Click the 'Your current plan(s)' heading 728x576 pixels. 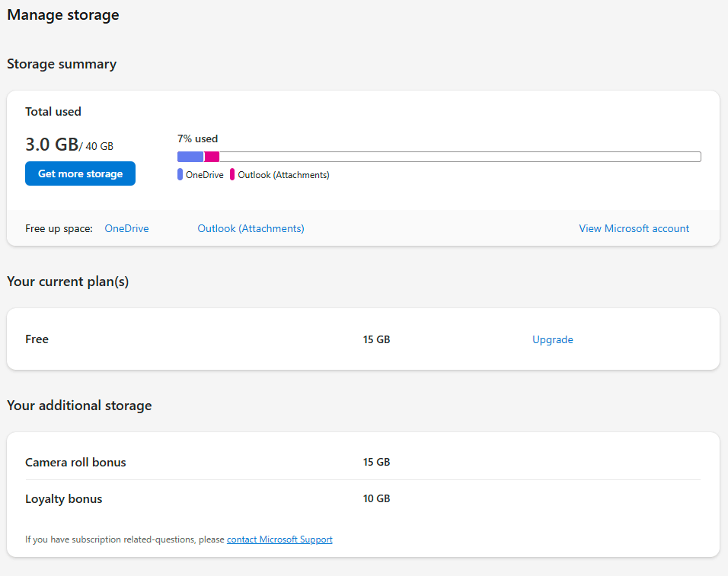pos(68,282)
